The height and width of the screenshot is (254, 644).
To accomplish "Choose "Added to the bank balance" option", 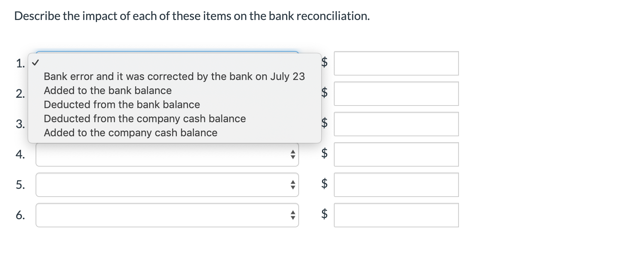I will pos(107,90).
